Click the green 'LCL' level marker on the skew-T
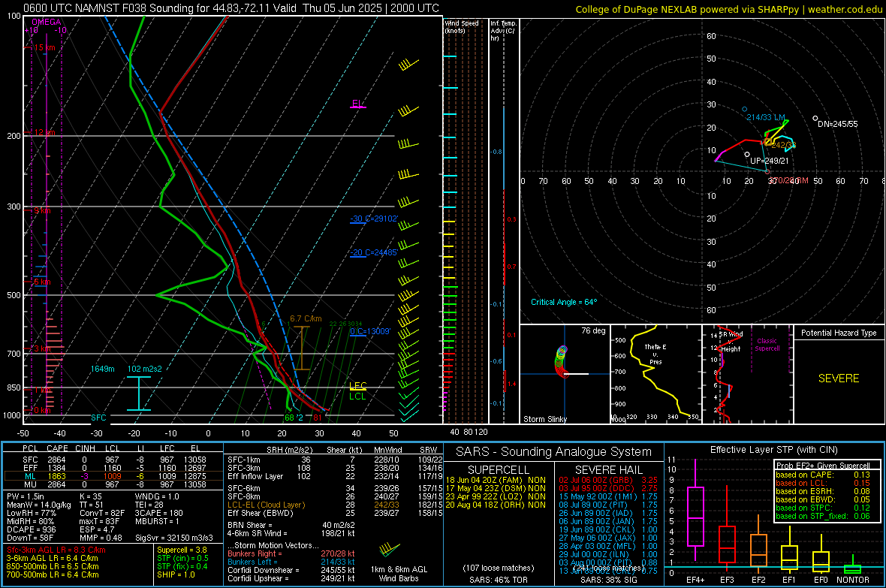886x588 pixels. (357, 397)
